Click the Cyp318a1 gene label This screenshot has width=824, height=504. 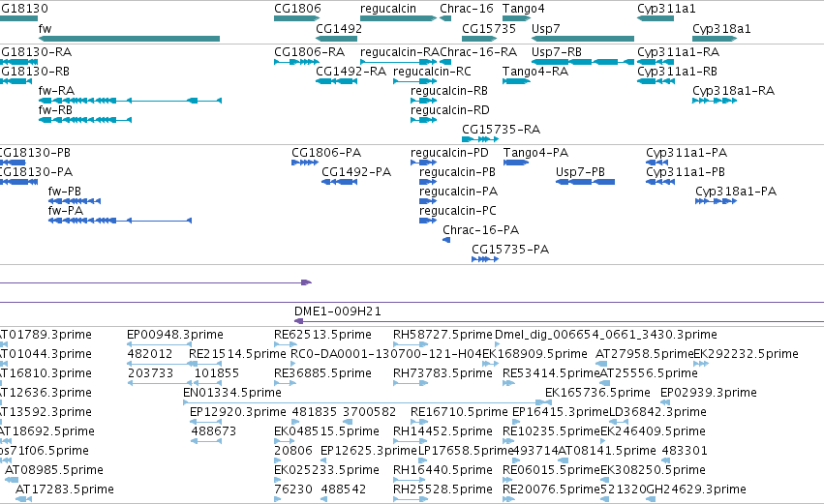click(721, 29)
